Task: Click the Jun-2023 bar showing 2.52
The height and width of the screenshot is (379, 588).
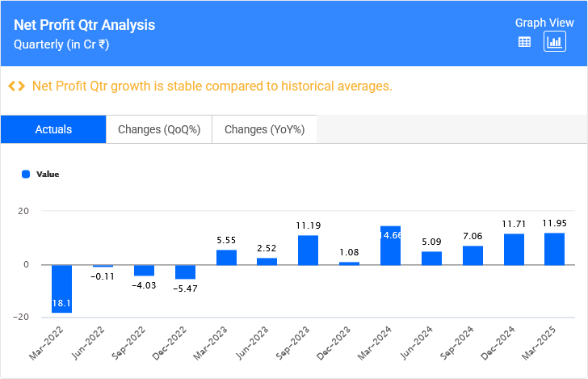Action: (267, 261)
